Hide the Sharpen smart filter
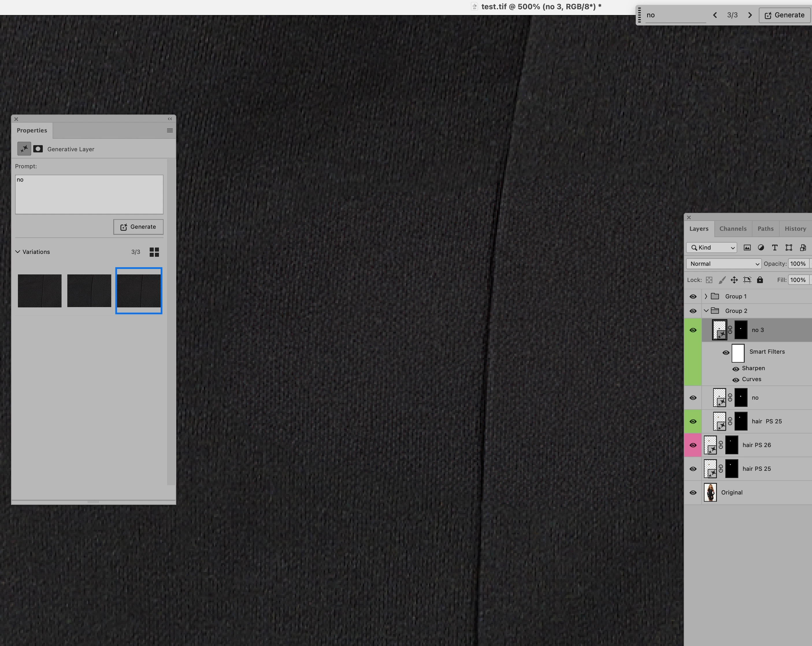Screen dimensions: 812x646 pyautogui.click(x=735, y=369)
